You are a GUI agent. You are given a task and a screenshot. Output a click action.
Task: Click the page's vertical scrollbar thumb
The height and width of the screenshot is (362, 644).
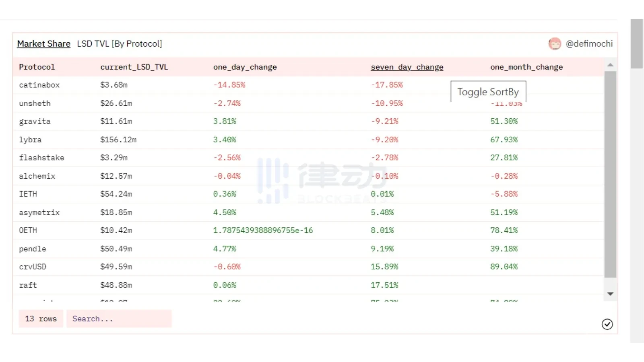(636, 44)
